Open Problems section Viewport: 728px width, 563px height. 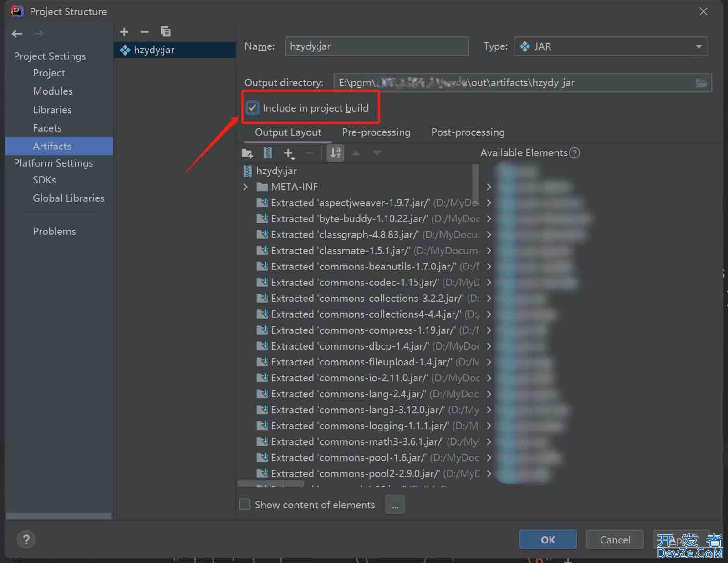(54, 232)
